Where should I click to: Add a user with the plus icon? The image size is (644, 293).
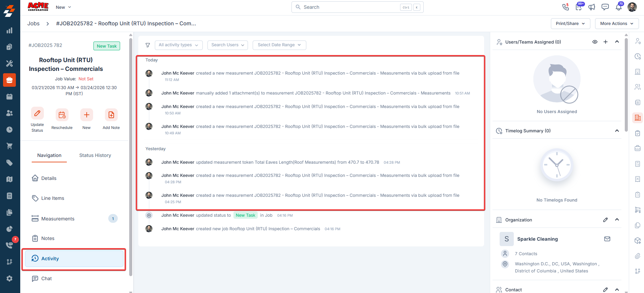tap(606, 42)
